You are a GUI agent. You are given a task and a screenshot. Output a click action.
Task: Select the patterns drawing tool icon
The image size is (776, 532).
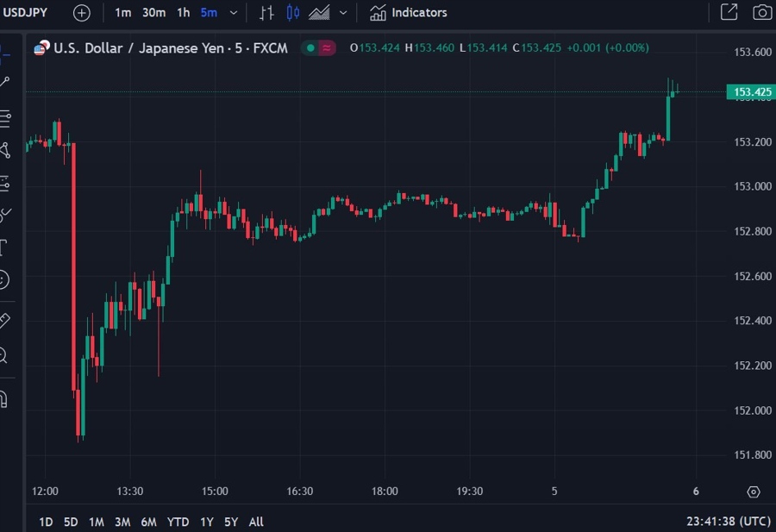click(5, 150)
